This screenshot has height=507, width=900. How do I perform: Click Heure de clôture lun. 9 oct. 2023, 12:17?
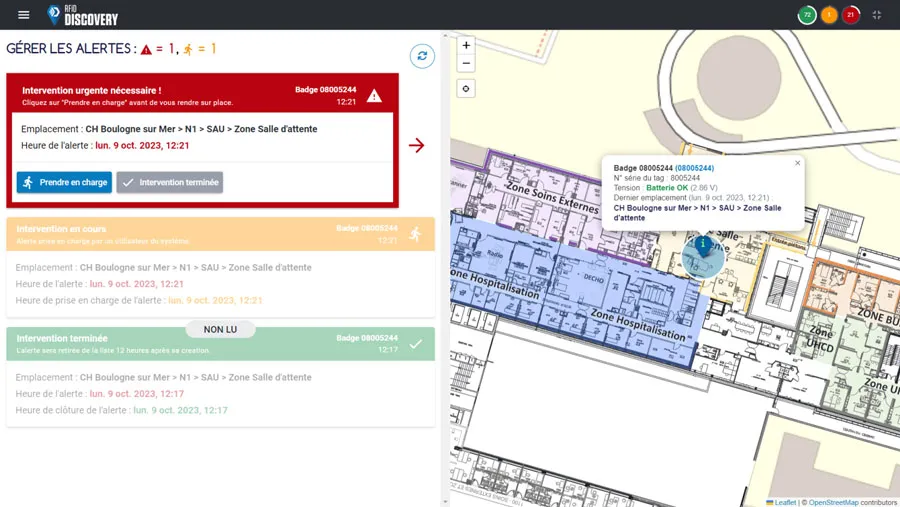180,410
